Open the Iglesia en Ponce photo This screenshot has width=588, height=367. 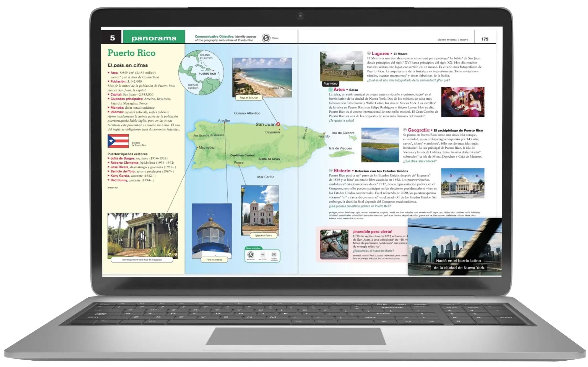click(260, 210)
